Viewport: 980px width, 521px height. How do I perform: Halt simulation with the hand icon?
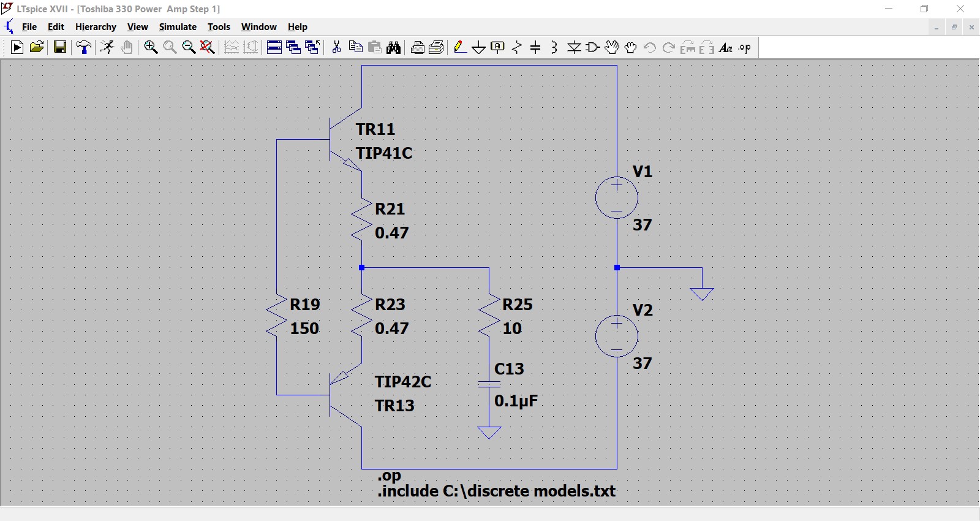coord(127,47)
